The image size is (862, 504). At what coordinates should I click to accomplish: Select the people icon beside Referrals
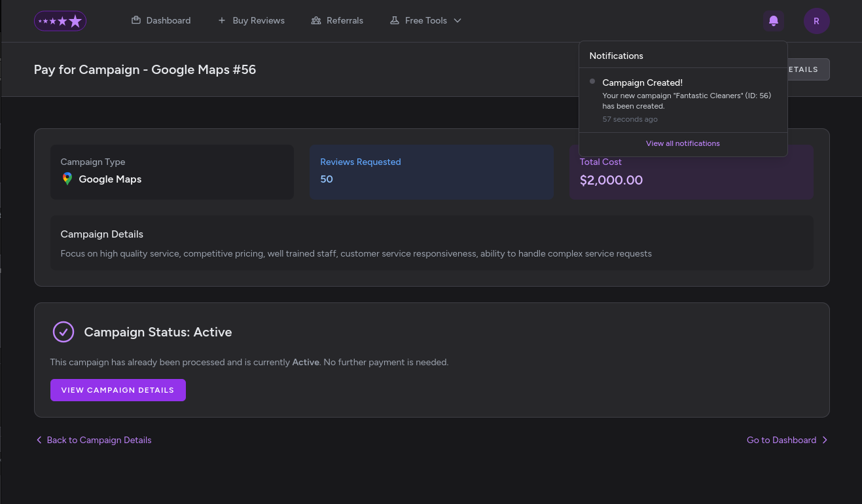[x=315, y=20]
